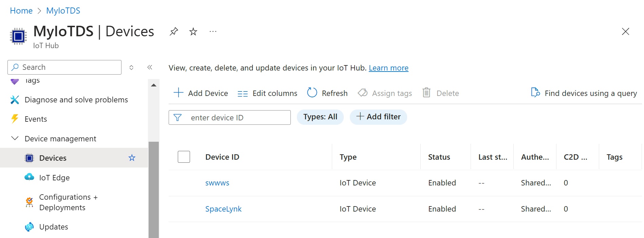Open Find devices using a query
Viewport: 644px width, 238px height.
[584, 93]
